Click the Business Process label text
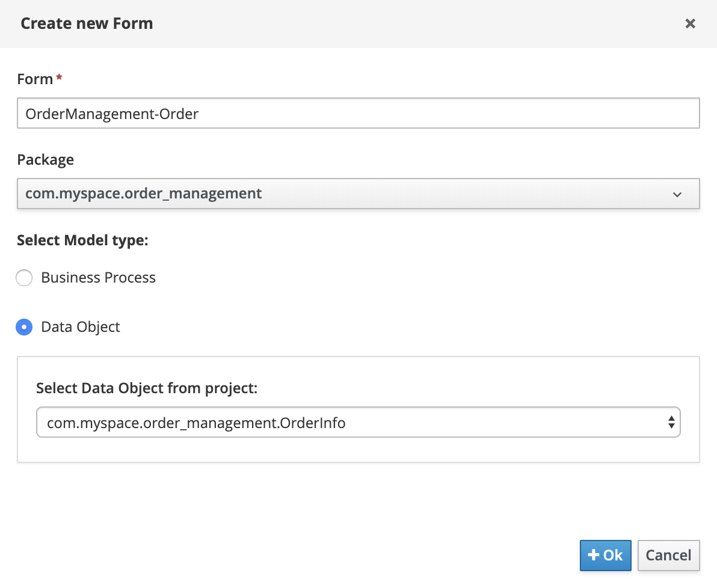This screenshot has height=588, width=717. (98, 278)
